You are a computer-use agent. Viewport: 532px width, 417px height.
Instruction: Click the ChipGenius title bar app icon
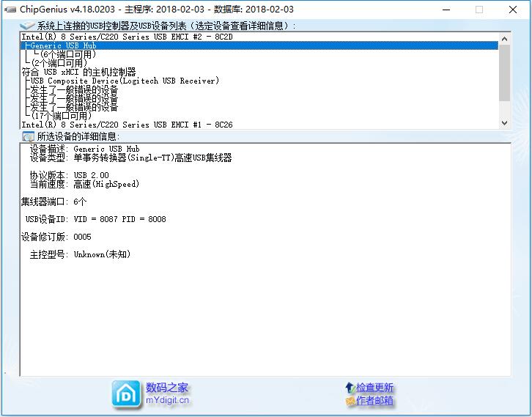point(10,10)
